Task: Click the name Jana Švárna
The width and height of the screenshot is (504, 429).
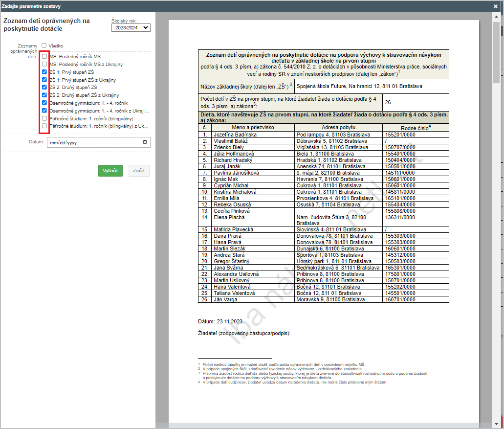Action: (x=229, y=268)
